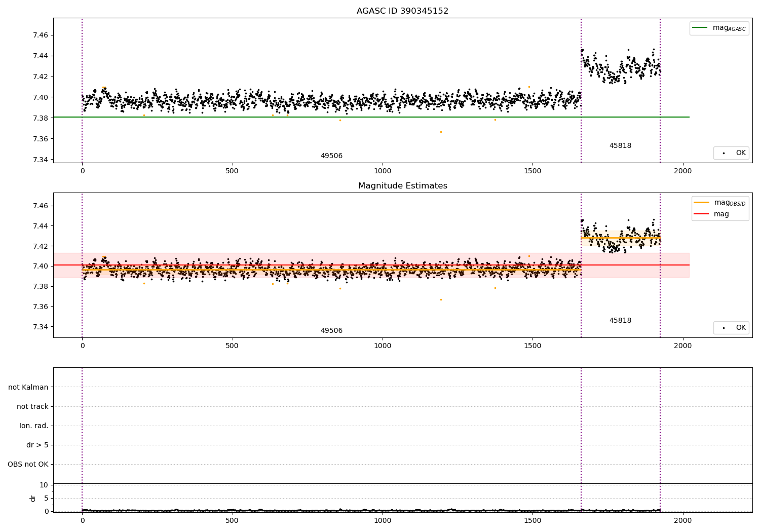Click the '7.40' y-tick in the Magnitude Estimates plot
760x532 pixels.
(x=41, y=266)
